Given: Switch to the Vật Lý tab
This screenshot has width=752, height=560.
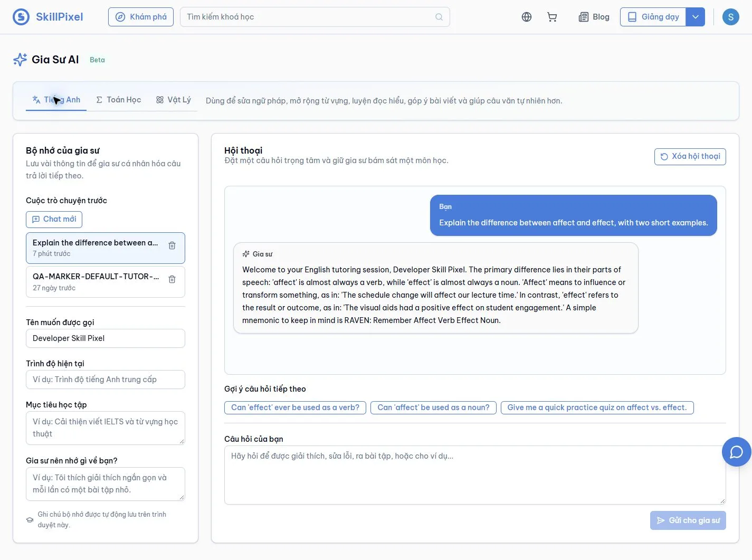Looking at the screenshot, I should (174, 100).
